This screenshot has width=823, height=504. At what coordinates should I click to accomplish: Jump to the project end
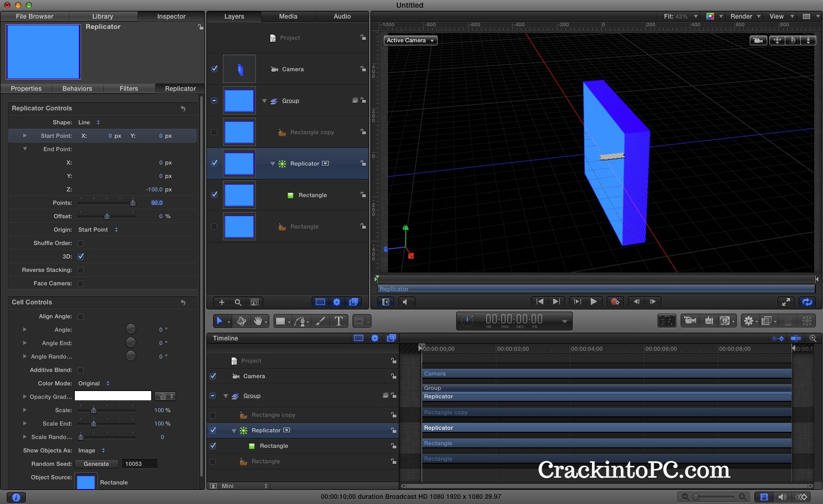coord(556,302)
